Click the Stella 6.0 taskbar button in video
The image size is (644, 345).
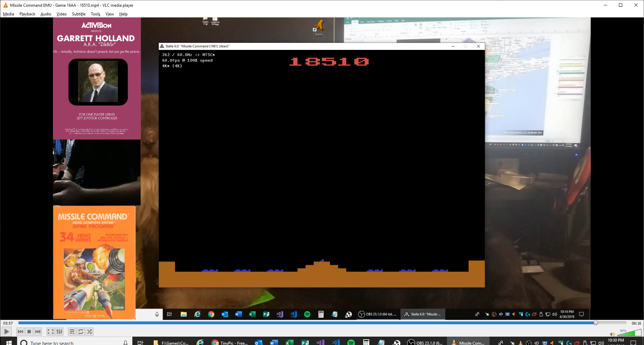point(423,314)
